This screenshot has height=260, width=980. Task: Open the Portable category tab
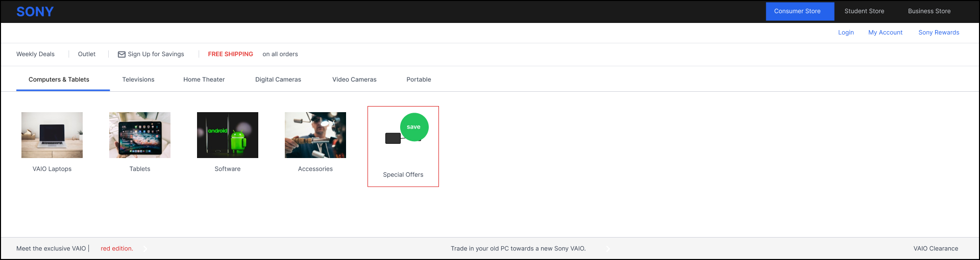(x=419, y=80)
